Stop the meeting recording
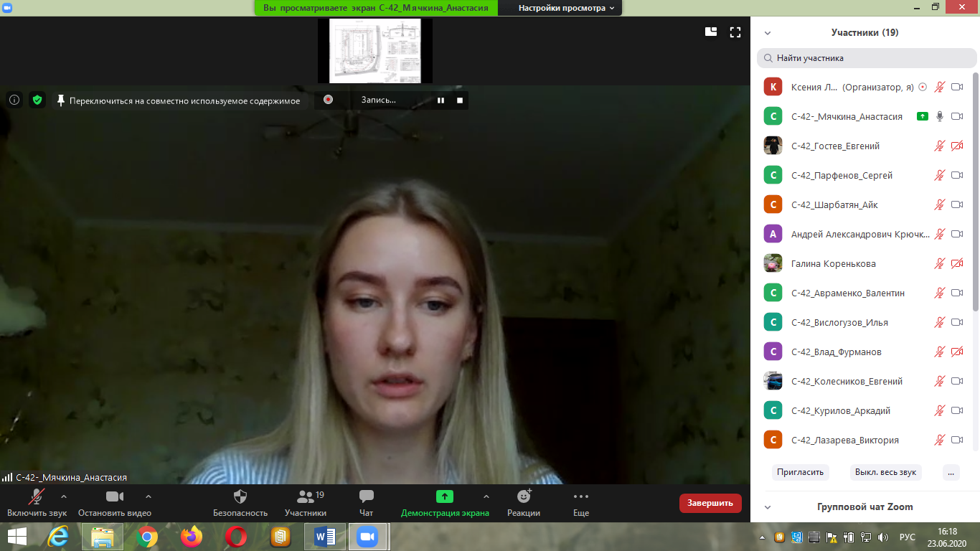Viewport: 980px width, 551px height. pyautogui.click(x=460, y=100)
